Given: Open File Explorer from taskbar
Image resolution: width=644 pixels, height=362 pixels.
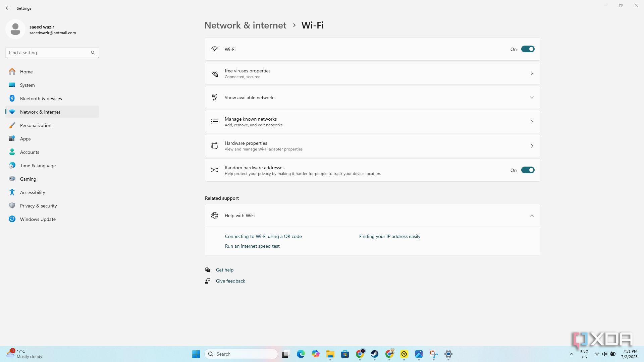Looking at the screenshot, I should pos(330,354).
